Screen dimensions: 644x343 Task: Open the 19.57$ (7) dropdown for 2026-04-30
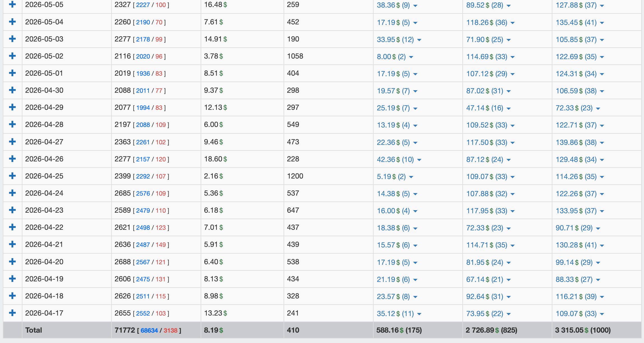397,91
